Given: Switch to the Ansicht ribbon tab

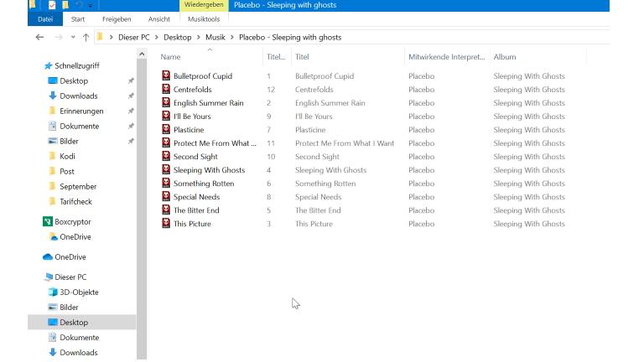Looking at the screenshot, I should pos(158,19).
